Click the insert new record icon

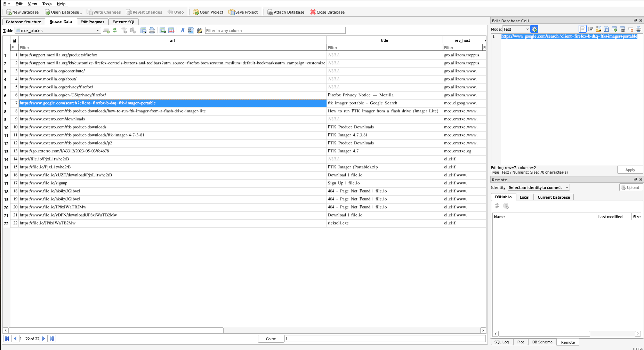click(x=163, y=31)
